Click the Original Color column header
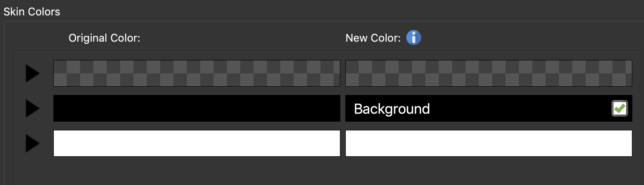644x185 pixels. [x=104, y=38]
